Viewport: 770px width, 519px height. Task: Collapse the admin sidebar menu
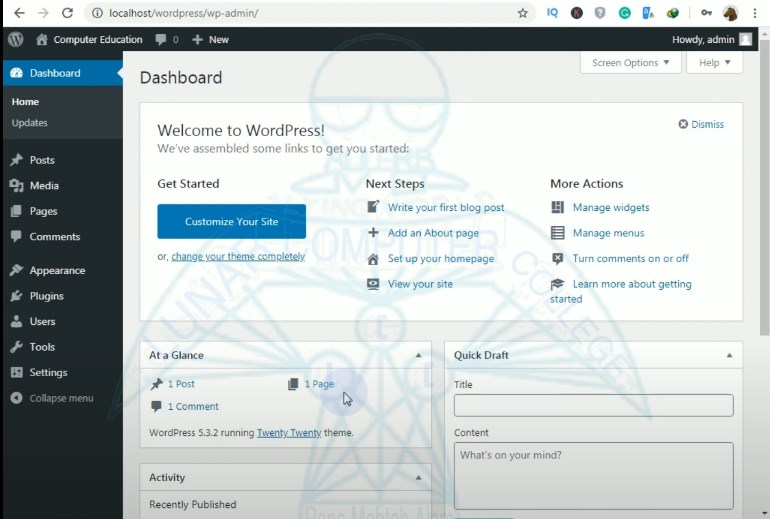52,398
